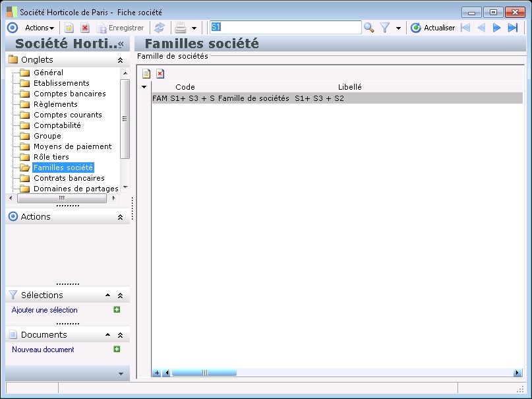Click the red delete record icon in toolbar
The image size is (532, 399).
85,28
